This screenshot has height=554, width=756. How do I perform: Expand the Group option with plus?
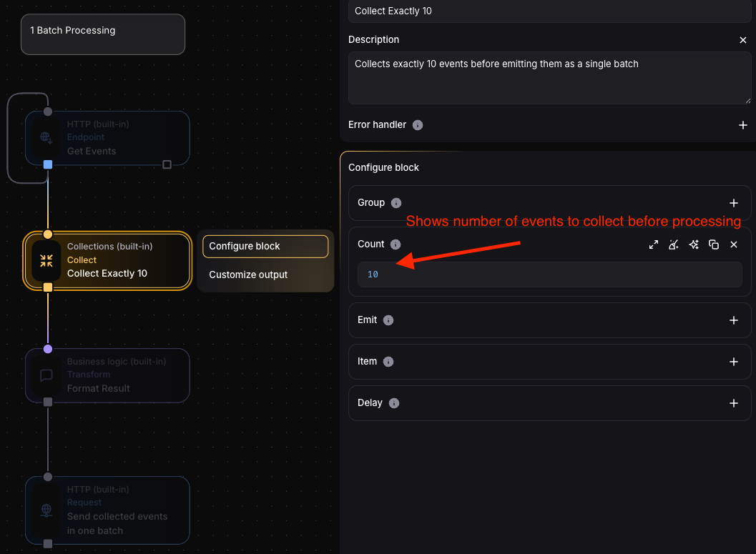click(x=734, y=203)
